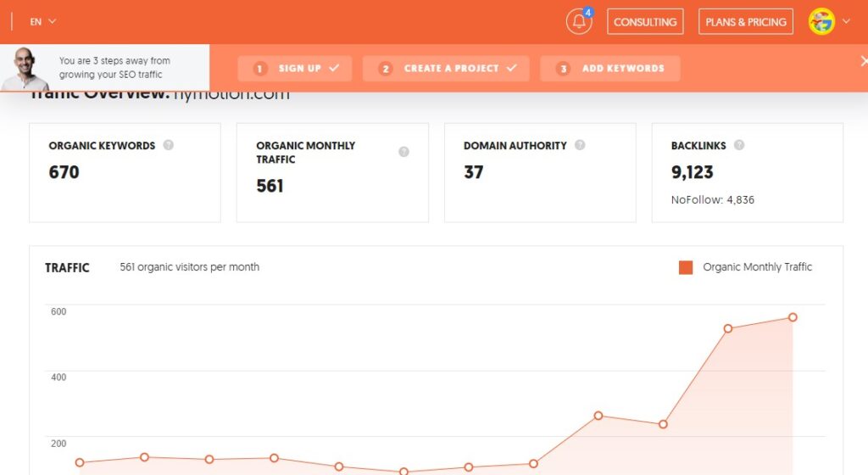Open the EN language dropdown

pyautogui.click(x=42, y=21)
